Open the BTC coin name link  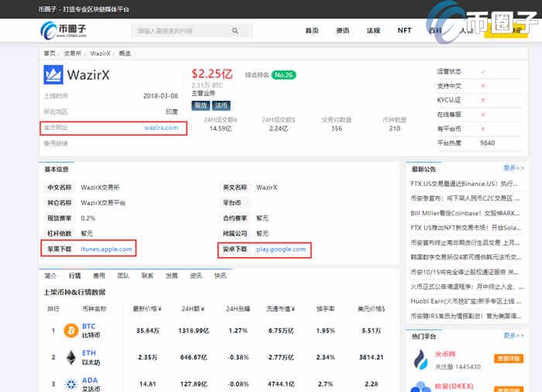[88, 326]
